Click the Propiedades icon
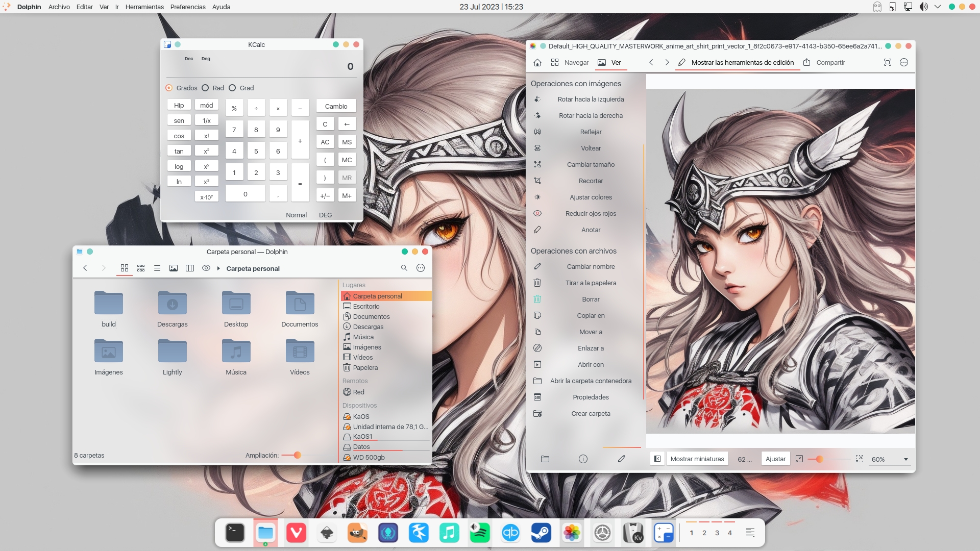Image resolution: width=980 pixels, height=551 pixels. click(537, 397)
